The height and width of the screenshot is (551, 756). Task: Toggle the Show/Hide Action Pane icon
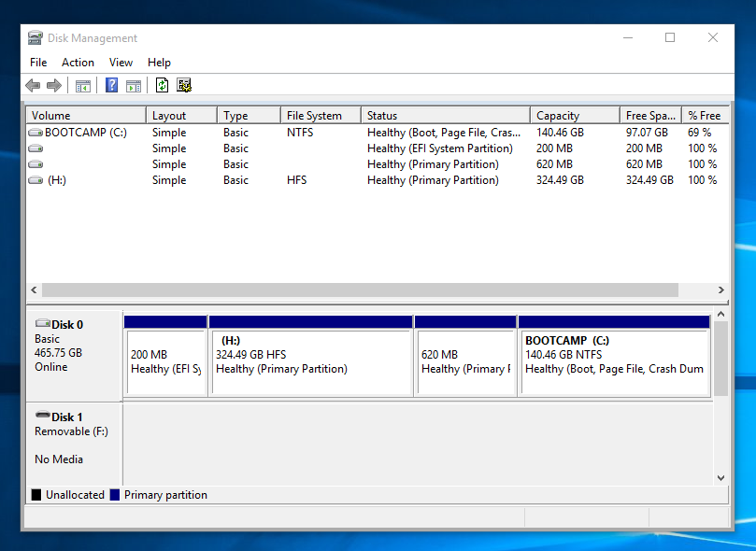134,86
